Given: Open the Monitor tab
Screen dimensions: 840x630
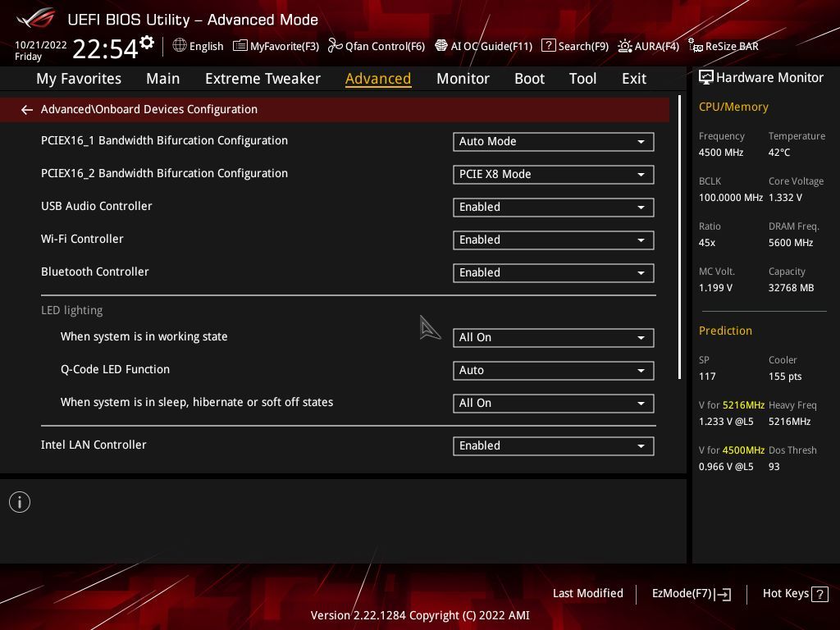Looking at the screenshot, I should click(463, 79).
